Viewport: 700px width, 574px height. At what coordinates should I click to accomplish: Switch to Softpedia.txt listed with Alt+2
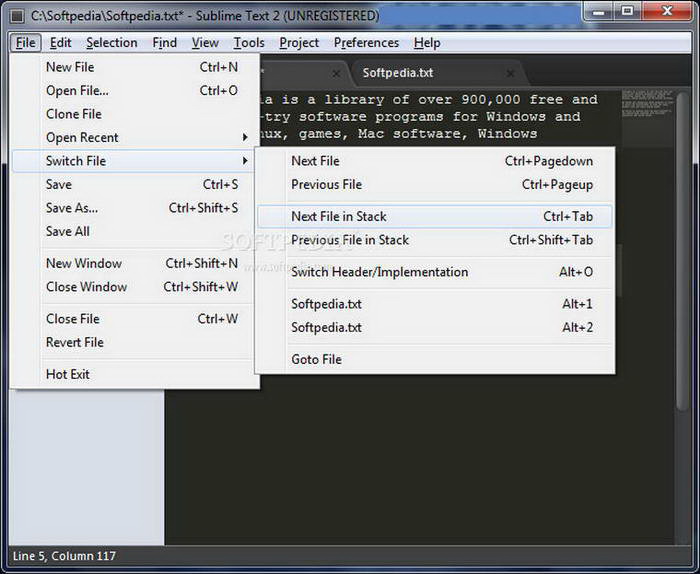[x=326, y=328]
